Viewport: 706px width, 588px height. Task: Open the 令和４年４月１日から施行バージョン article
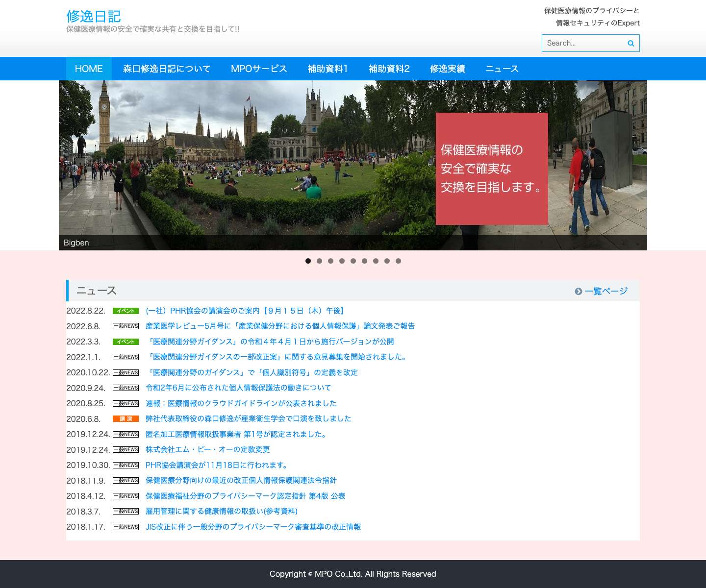click(x=270, y=342)
